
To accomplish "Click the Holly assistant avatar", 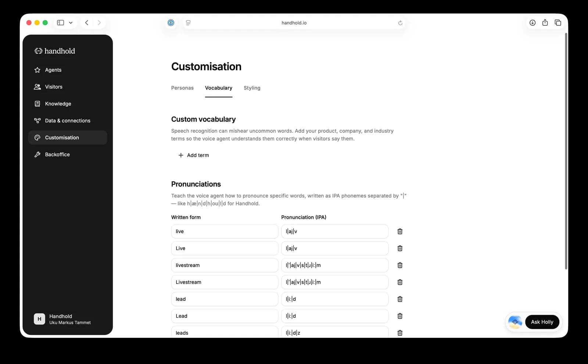I will click(515, 322).
